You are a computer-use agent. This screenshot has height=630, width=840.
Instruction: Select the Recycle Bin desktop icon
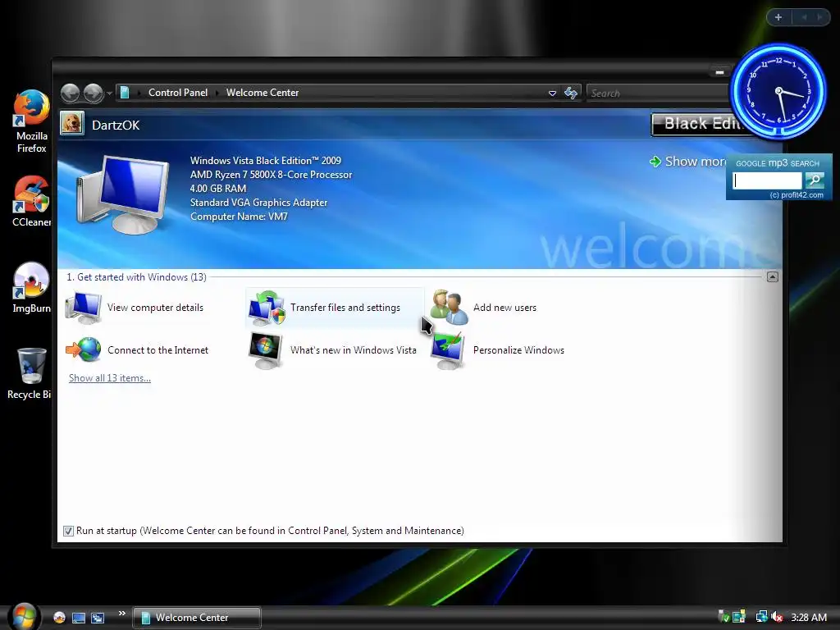pyautogui.click(x=30, y=373)
